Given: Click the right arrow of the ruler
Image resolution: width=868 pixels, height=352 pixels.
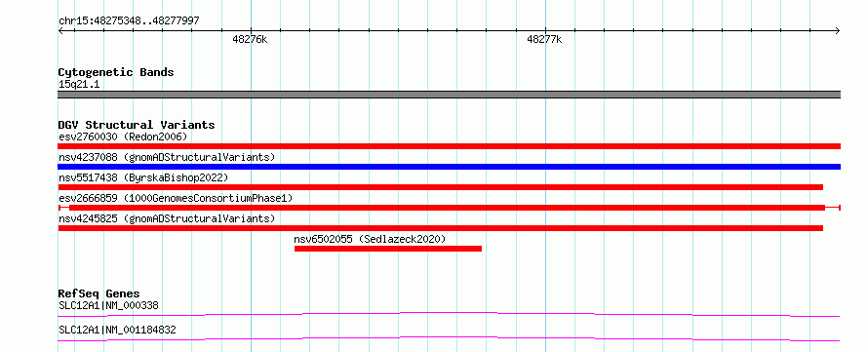Looking at the screenshot, I should coord(838,31).
